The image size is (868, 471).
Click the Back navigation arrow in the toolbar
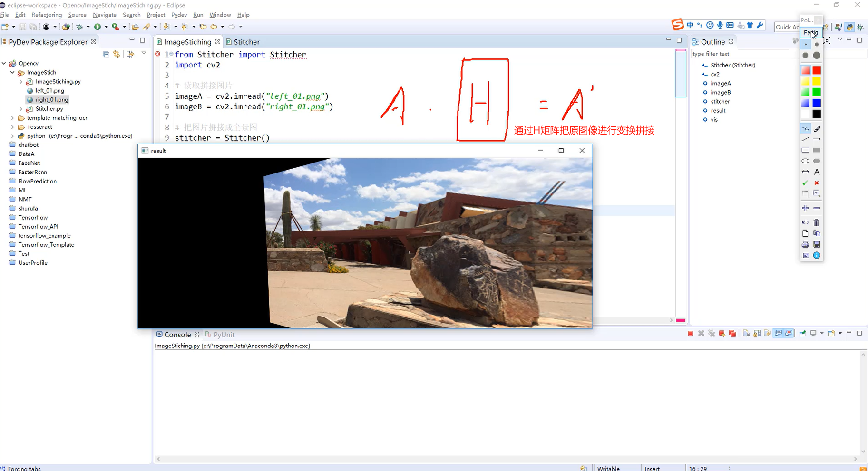click(x=214, y=27)
